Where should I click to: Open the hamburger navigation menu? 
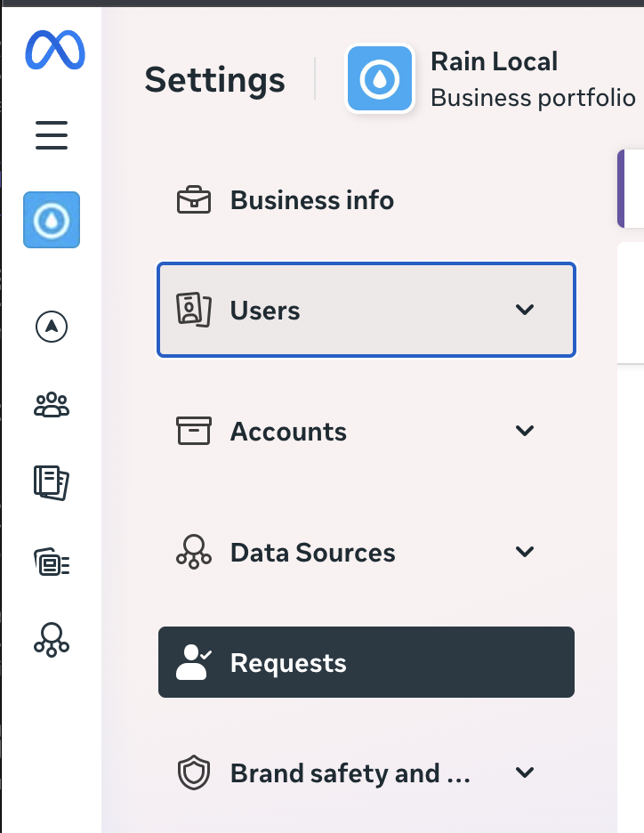click(x=52, y=135)
